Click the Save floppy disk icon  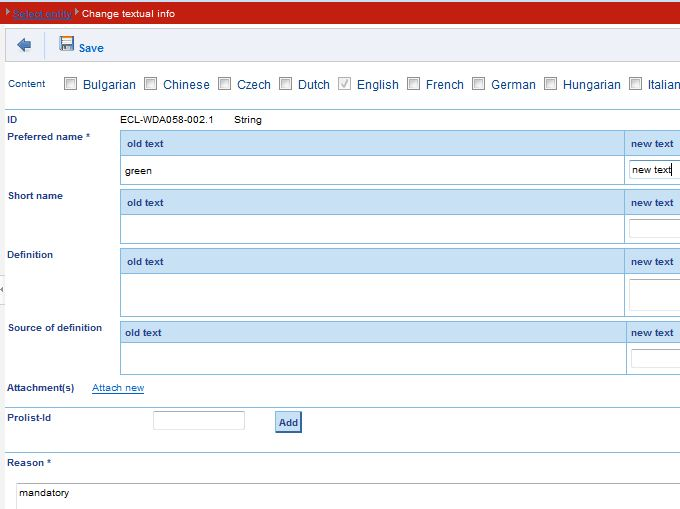[67, 45]
